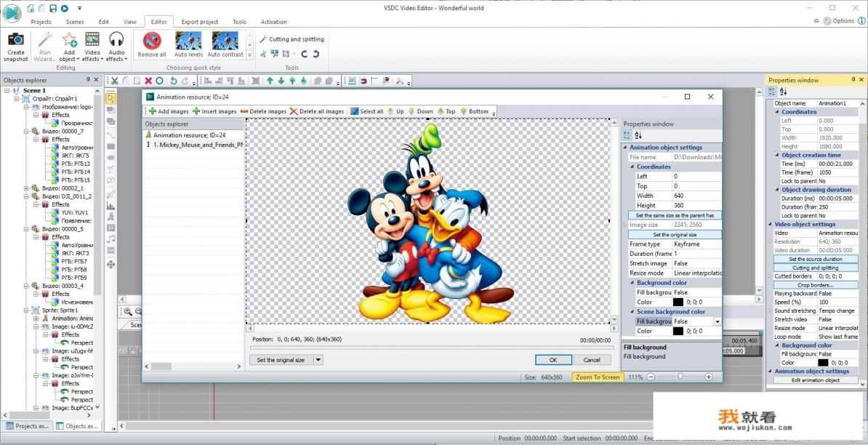Image resolution: width=868 pixels, height=445 pixels.
Task: Click the Bottom button in the dialog toolbar
Action: [x=475, y=111]
